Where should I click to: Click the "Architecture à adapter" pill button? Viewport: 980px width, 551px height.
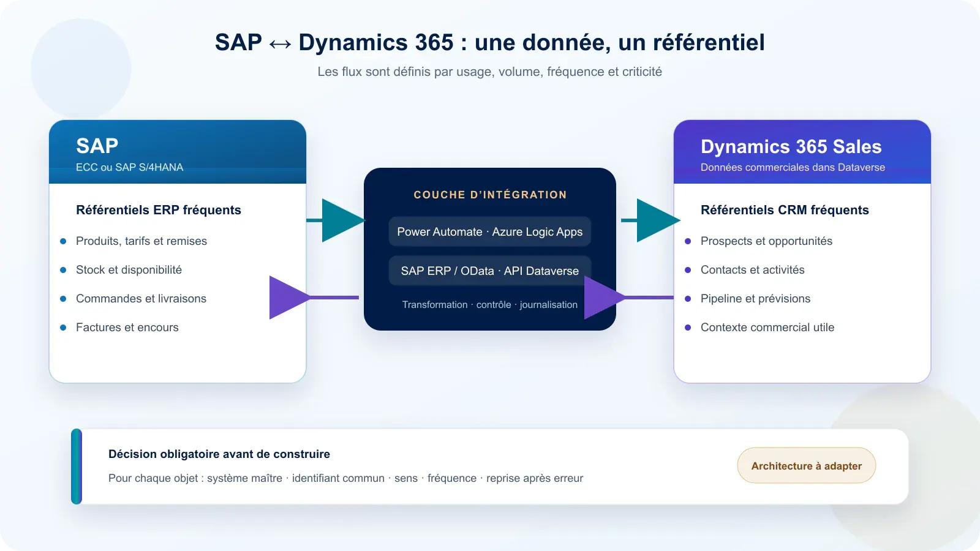806,465
